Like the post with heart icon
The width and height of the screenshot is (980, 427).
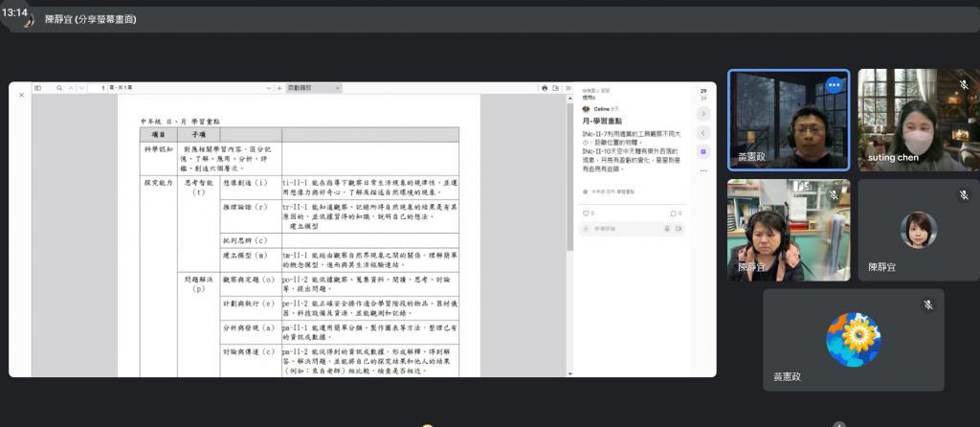click(586, 213)
